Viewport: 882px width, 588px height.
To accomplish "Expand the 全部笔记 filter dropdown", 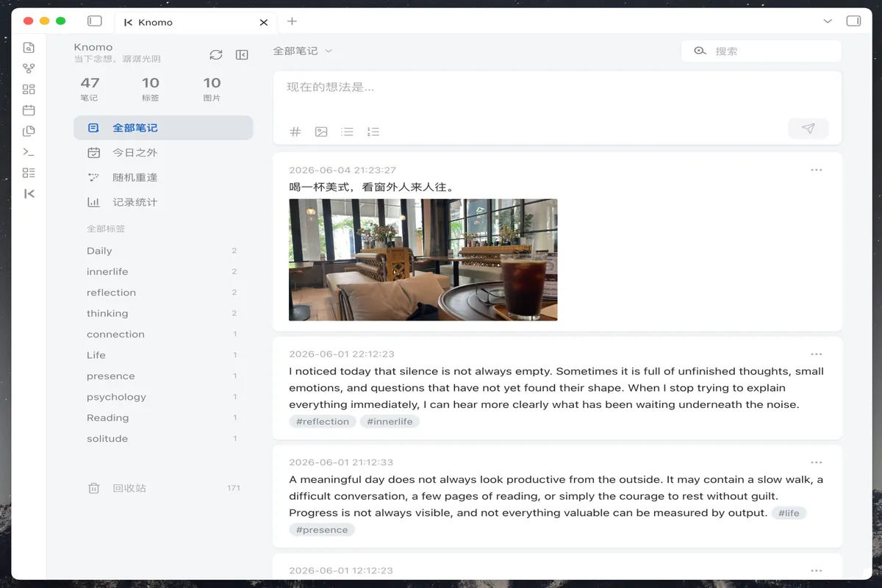I will coord(303,51).
